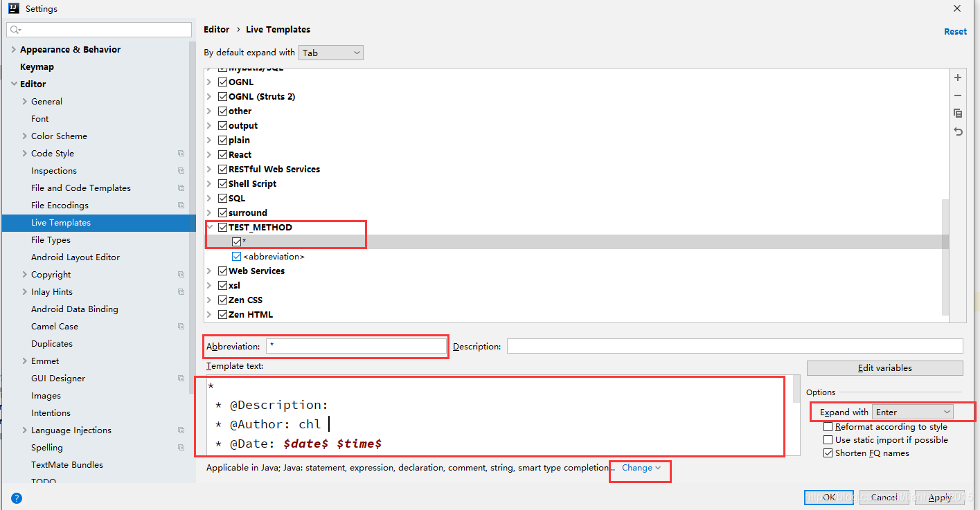Screen dimensions: 980x510
Task: Toggle the TEST_METHOD group checkbox
Action: point(223,227)
